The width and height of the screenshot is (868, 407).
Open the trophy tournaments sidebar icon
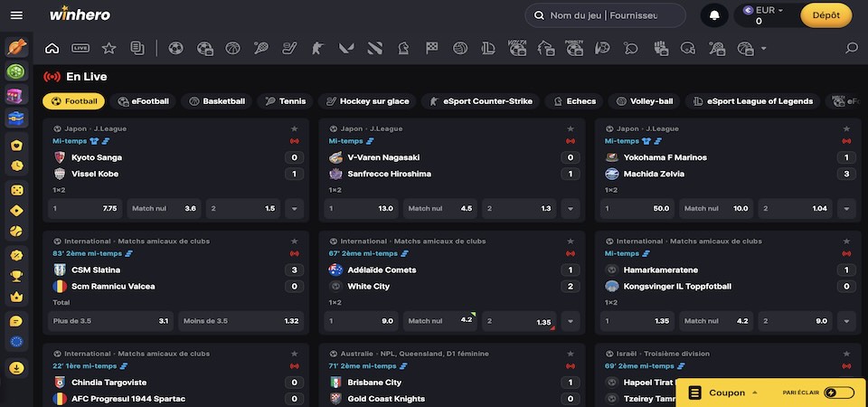click(x=16, y=276)
